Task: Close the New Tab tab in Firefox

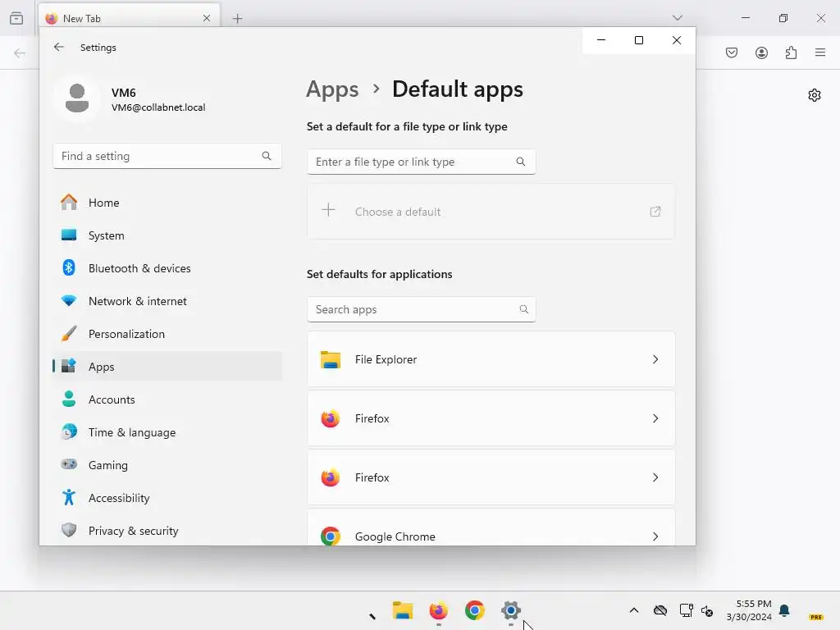Action: (207, 18)
